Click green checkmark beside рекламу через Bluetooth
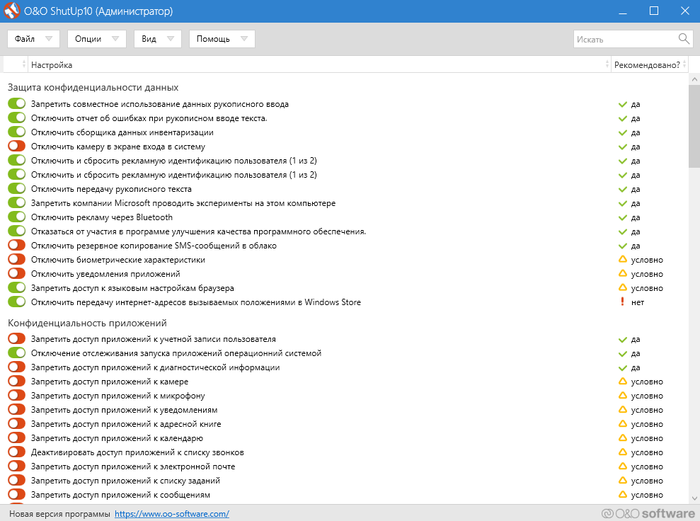 coord(622,217)
